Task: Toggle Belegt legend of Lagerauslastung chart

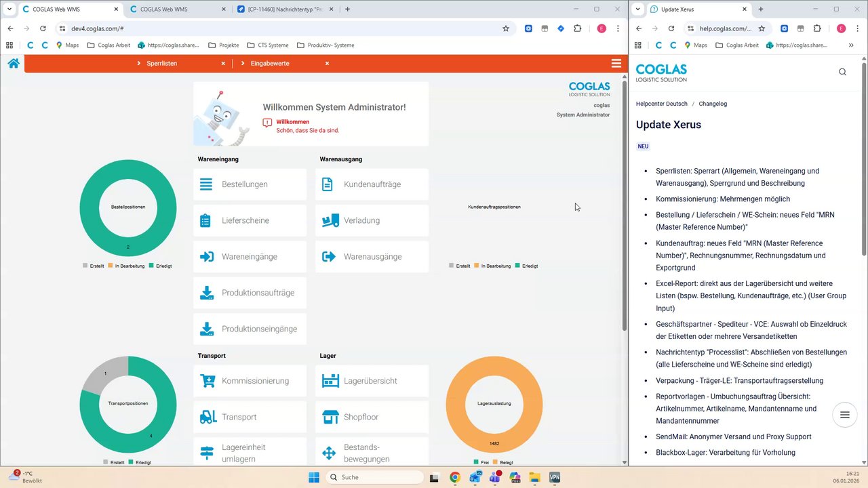Action: point(503,462)
